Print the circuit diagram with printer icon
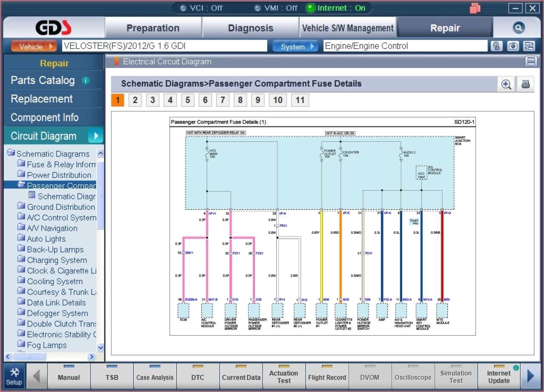The image size is (544, 392). tap(526, 84)
